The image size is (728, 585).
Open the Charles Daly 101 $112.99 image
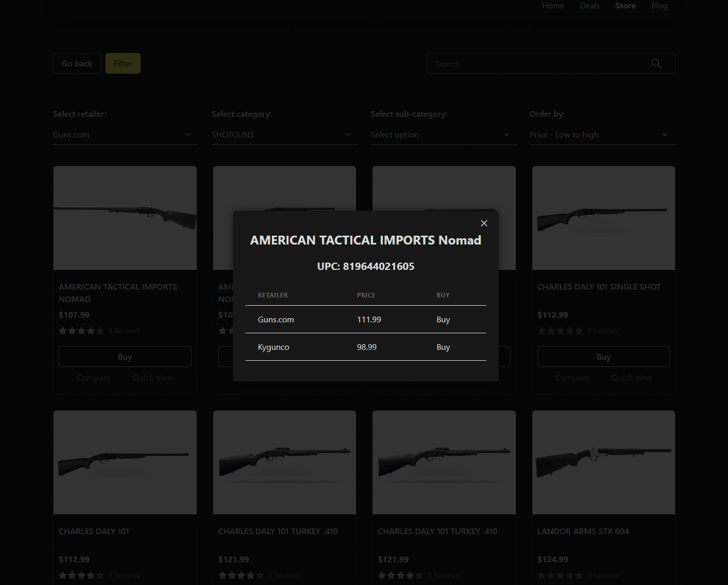(125, 462)
